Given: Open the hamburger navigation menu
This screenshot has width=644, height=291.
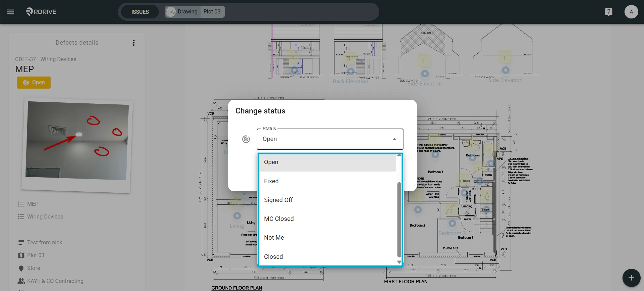Looking at the screenshot, I should (11, 12).
